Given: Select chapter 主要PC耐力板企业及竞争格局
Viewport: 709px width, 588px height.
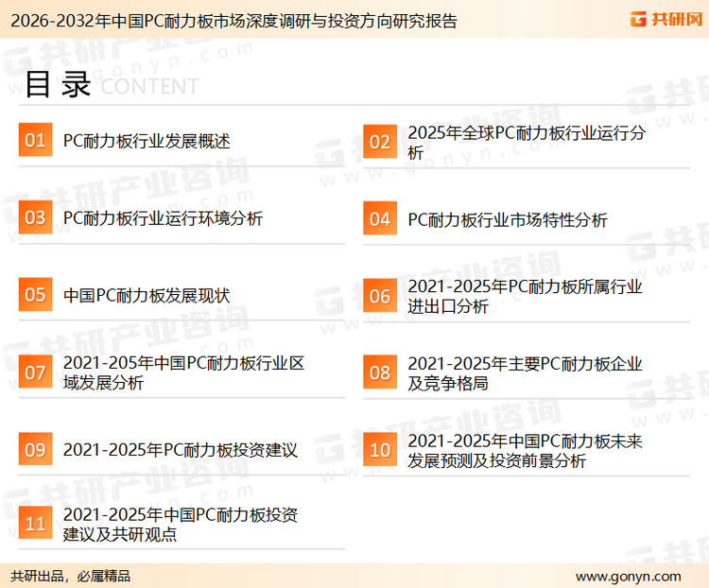Looking at the screenshot, I should coord(525,373).
